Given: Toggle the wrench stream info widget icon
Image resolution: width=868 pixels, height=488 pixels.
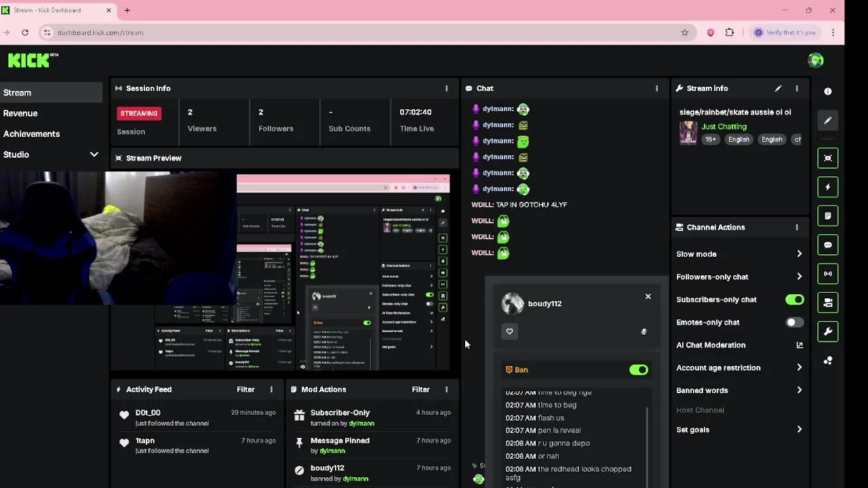Looking at the screenshot, I should (827, 332).
